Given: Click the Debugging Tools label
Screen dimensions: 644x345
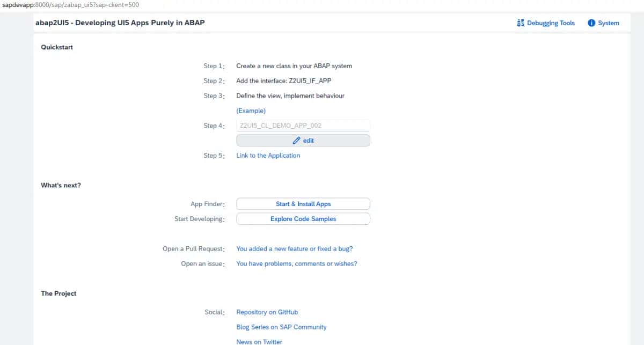Looking at the screenshot, I should click(550, 23).
